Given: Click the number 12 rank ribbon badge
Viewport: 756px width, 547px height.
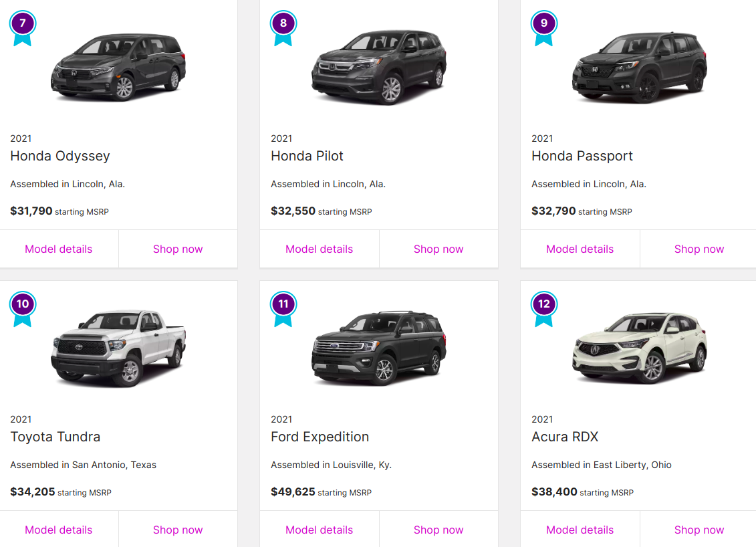Looking at the screenshot, I should (x=544, y=306).
